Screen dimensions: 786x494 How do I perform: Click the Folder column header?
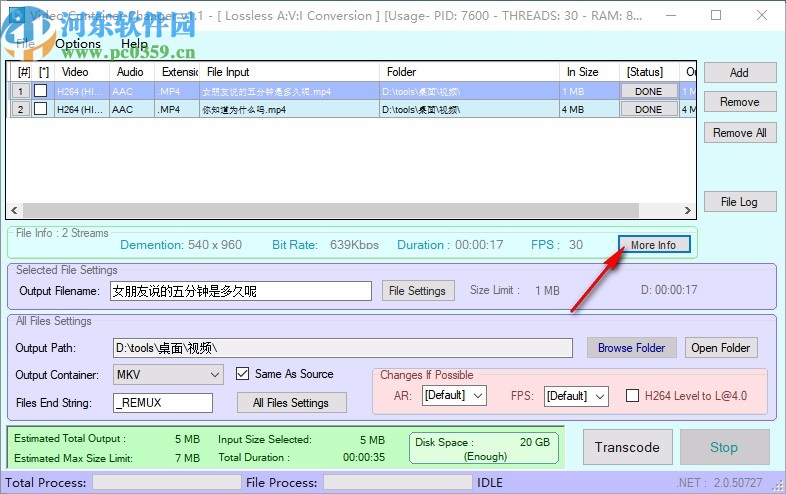(470, 72)
